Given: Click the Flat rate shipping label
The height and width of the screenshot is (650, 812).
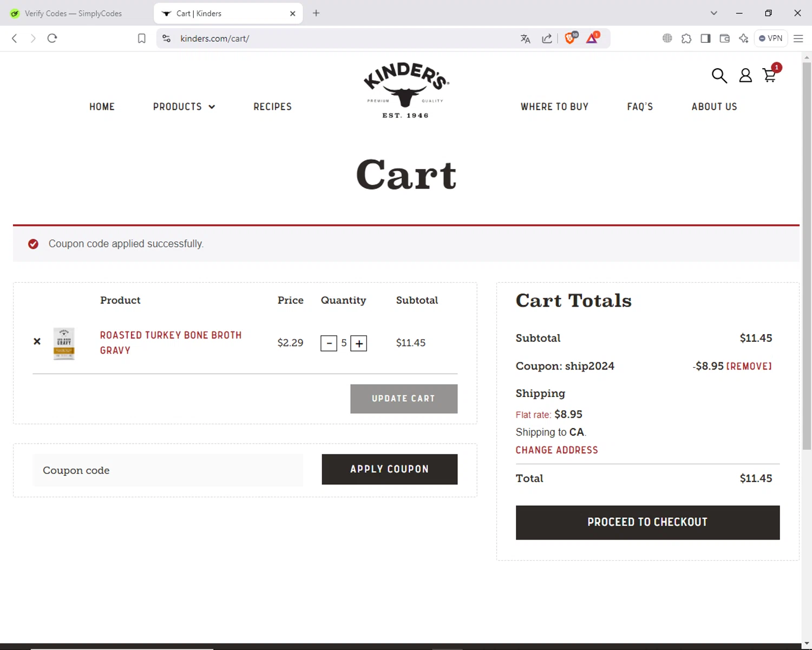Looking at the screenshot, I should tap(533, 415).
